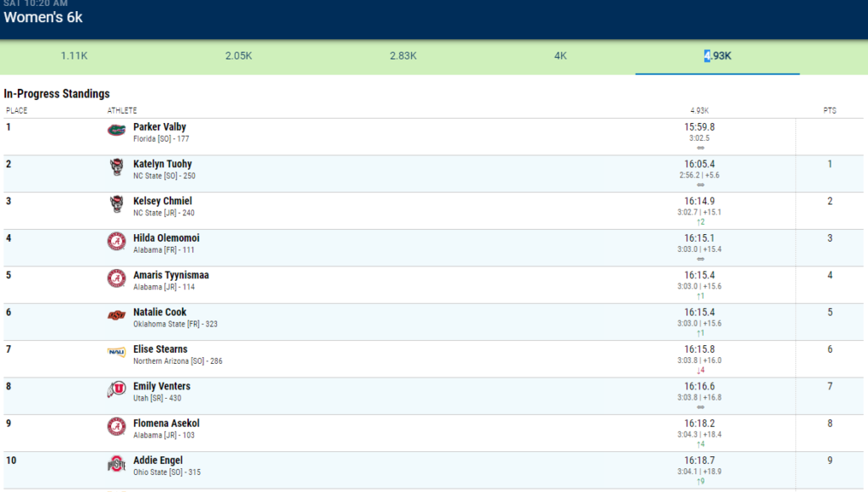The width and height of the screenshot is (868, 492).
Task: Click the Ohio State logo beside Addie Engel
Action: 116,464
